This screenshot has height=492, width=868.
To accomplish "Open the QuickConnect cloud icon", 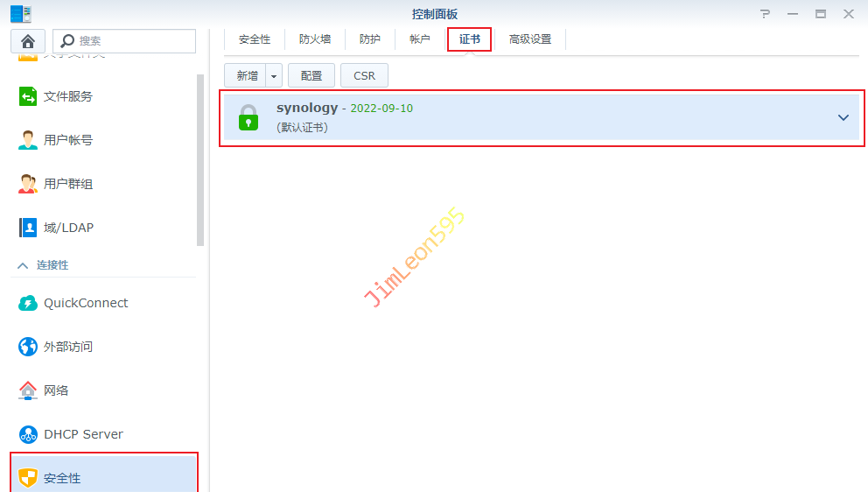I will pyautogui.click(x=28, y=303).
